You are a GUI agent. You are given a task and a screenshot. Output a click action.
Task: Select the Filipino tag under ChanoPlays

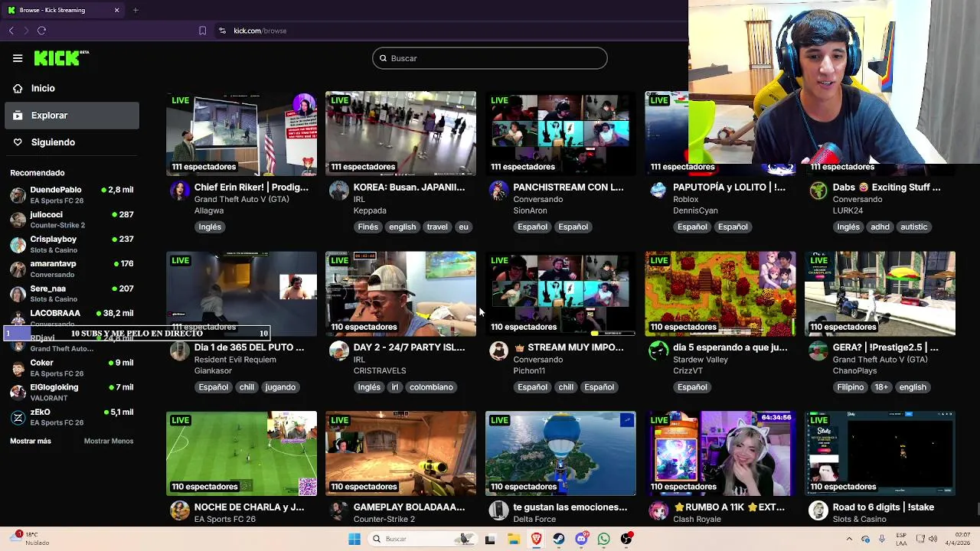851,387
